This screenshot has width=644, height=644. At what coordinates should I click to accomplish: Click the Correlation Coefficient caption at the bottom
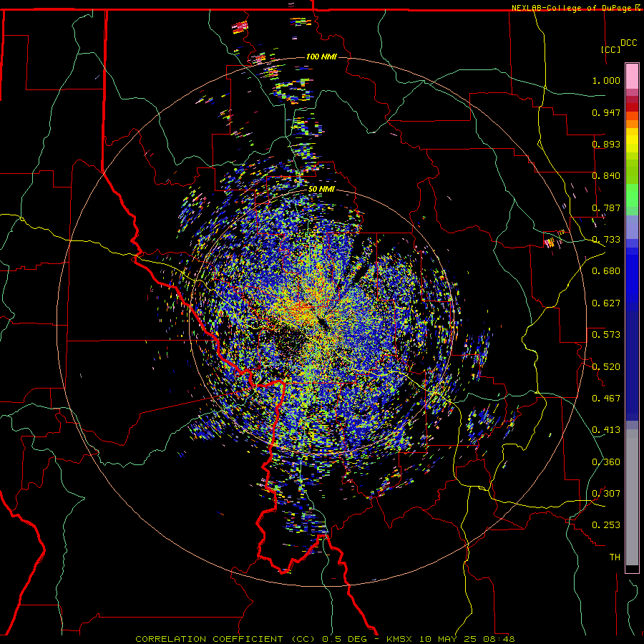coord(325,639)
